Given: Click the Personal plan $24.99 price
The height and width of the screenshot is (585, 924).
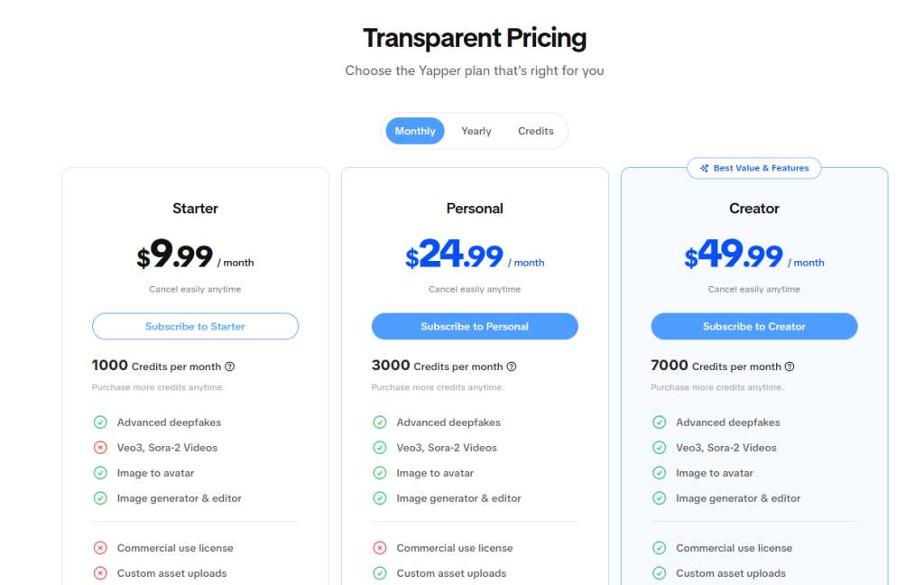Looking at the screenshot, I should (455, 255).
